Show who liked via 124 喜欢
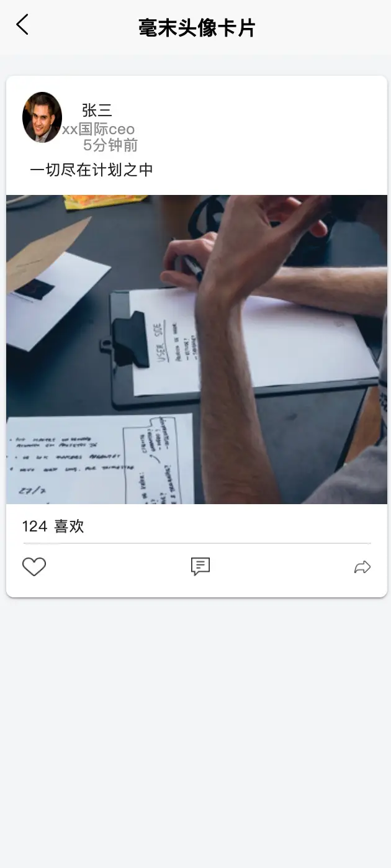 53,527
